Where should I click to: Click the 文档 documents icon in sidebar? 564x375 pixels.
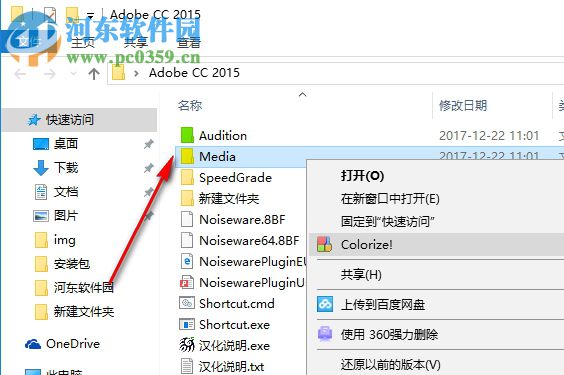[x=41, y=192]
